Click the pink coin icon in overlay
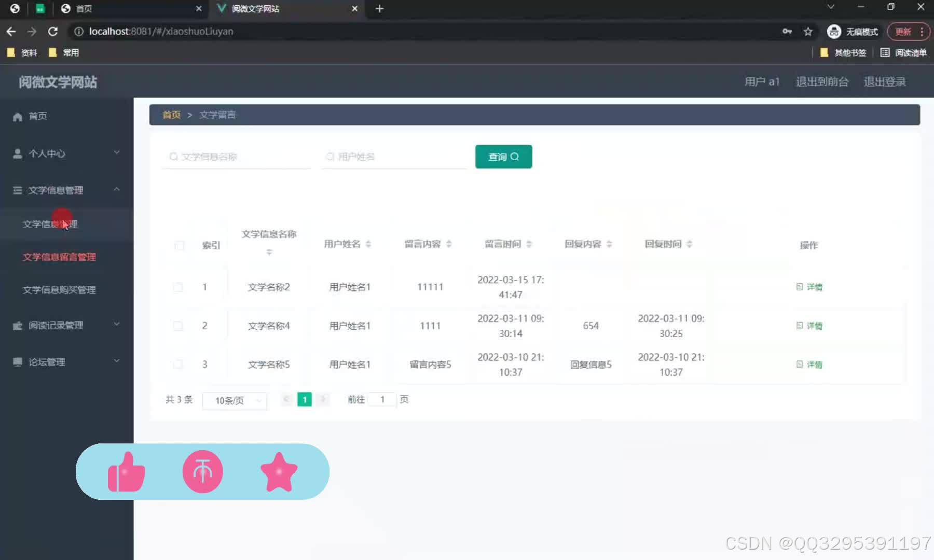Image resolution: width=934 pixels, height=560 pixels. [x=202, y=471]
